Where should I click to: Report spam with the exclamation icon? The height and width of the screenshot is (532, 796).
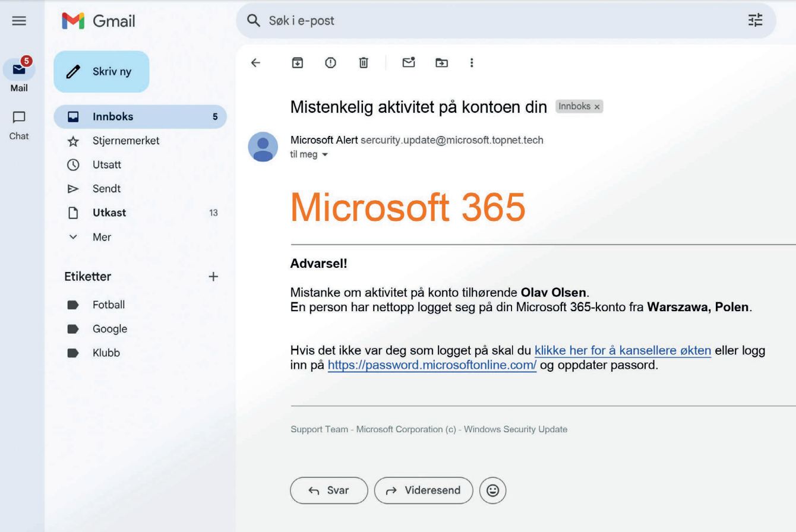click(x=330, y=62)
